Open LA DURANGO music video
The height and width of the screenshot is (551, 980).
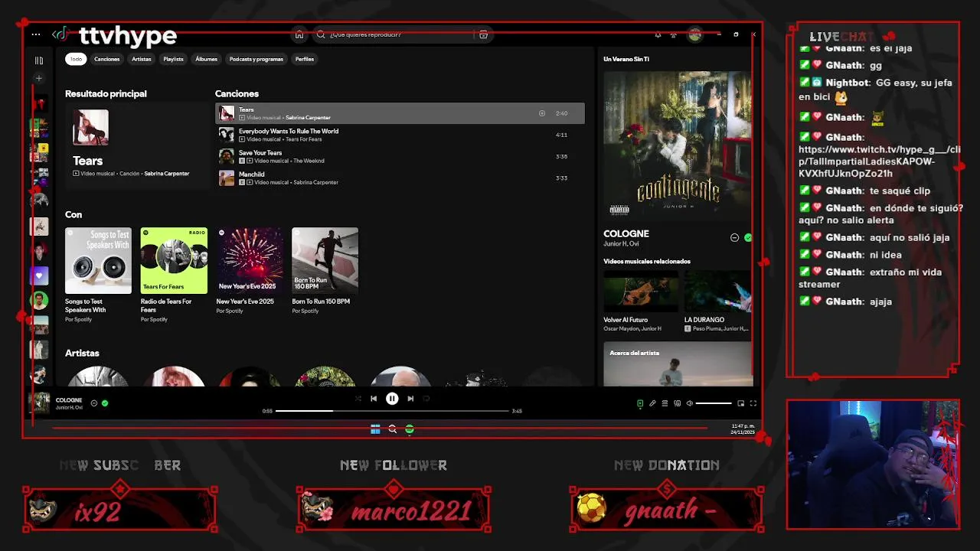pyautogui.click(x=717, y=302)
